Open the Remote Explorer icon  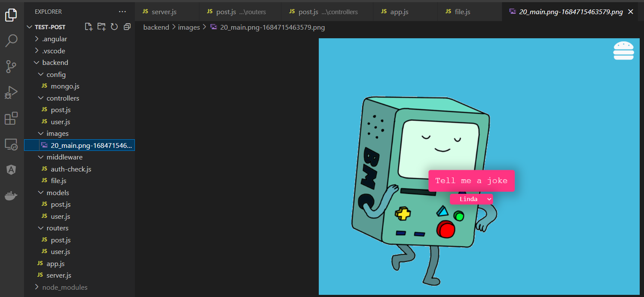click(x=11, y=144)
